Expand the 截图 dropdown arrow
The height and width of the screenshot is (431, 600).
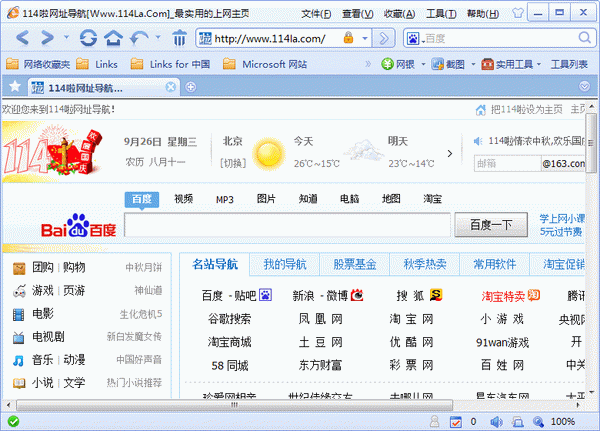tap(473, 64)
